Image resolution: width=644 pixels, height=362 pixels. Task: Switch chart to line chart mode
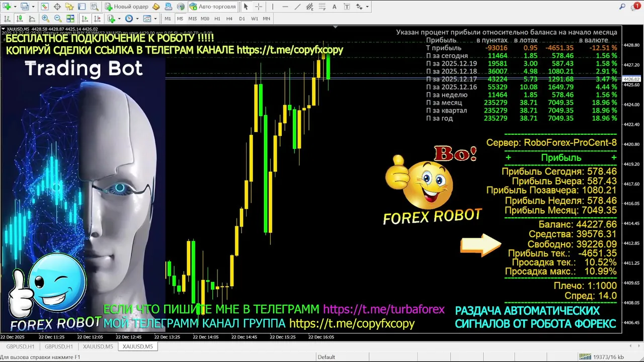(x=32, y=19)
